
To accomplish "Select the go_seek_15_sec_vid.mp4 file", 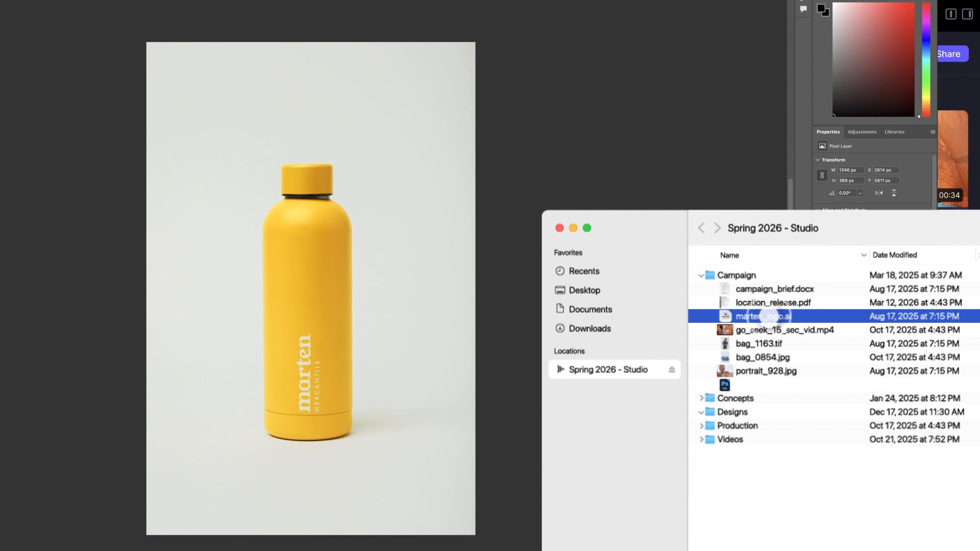I will tap(785, 330).
